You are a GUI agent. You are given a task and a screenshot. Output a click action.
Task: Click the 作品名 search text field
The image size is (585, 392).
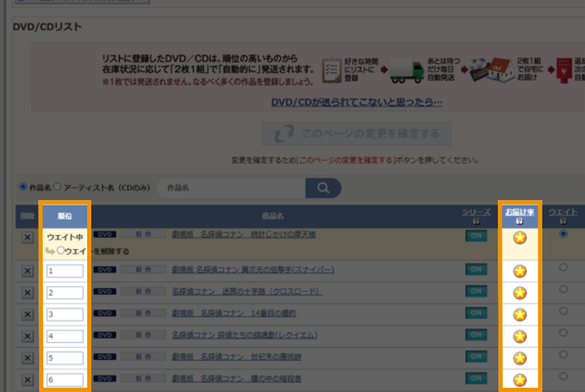(231, 188)
